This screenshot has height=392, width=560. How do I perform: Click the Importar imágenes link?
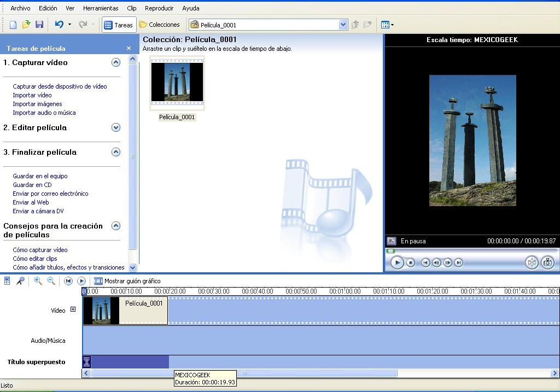point(37,104)
